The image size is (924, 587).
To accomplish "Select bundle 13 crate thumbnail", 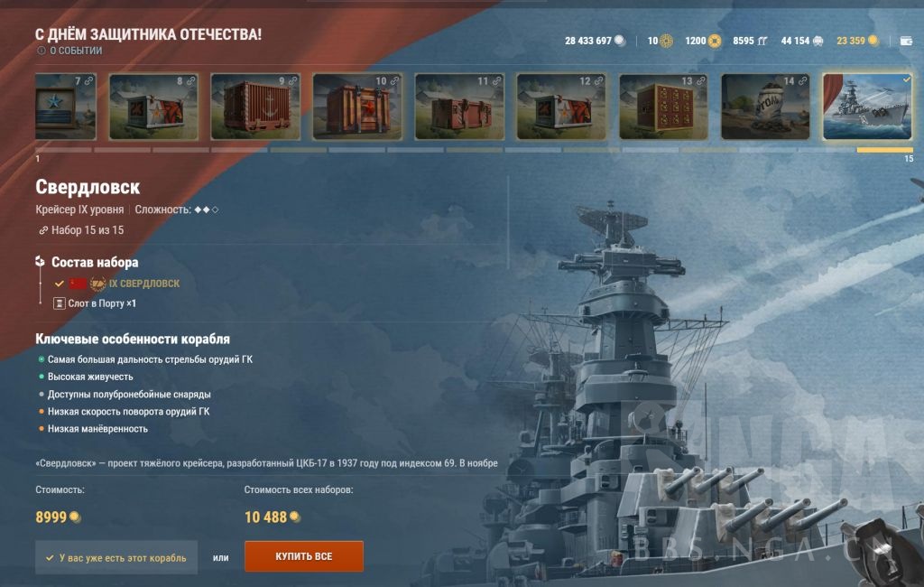I will pyautogui.click(x=663, y=107).
